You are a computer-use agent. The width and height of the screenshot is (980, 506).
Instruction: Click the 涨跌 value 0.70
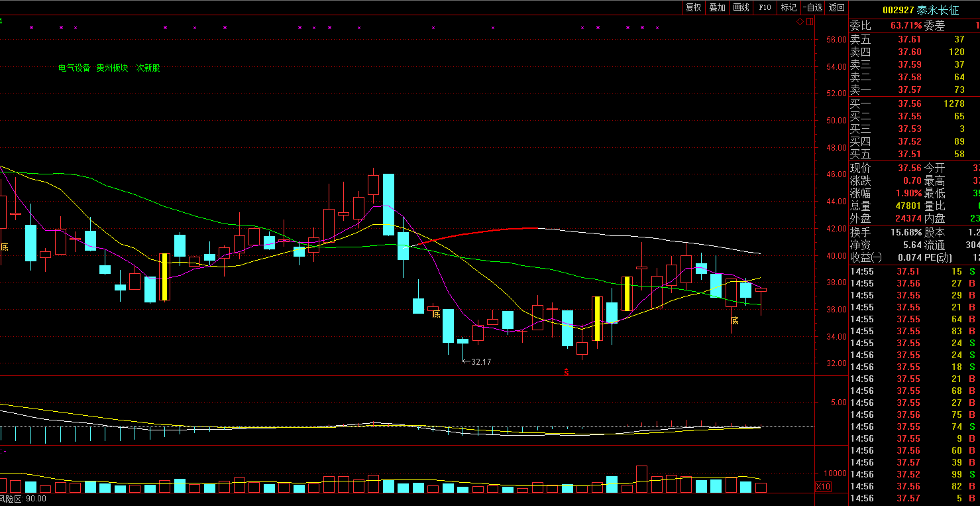point(912,181)
